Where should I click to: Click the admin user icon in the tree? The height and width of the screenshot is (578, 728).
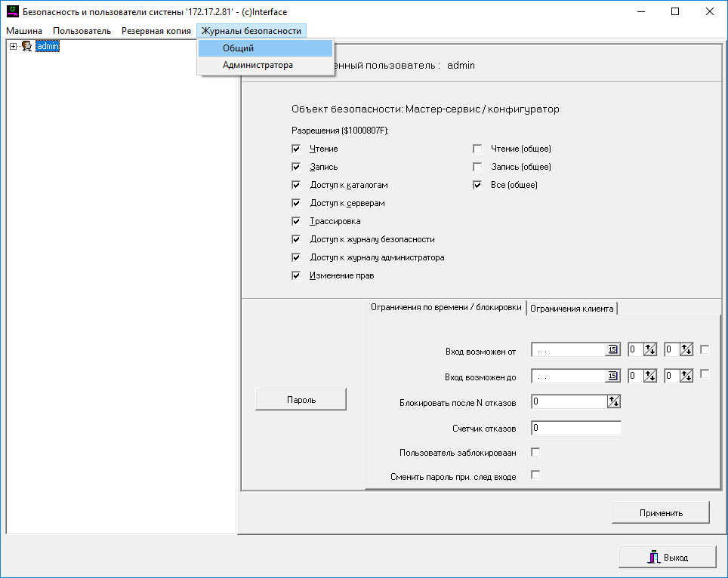(x=26, y=47)
